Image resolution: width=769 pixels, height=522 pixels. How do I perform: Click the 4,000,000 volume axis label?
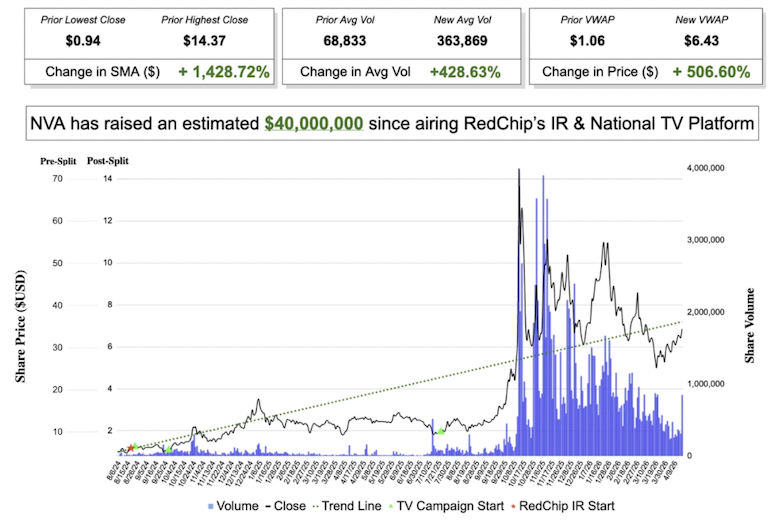706,168
